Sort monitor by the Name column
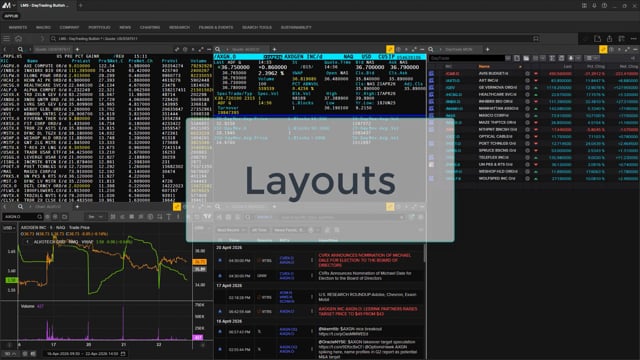This screenshot has width=640, height=360. coord(484,66)
